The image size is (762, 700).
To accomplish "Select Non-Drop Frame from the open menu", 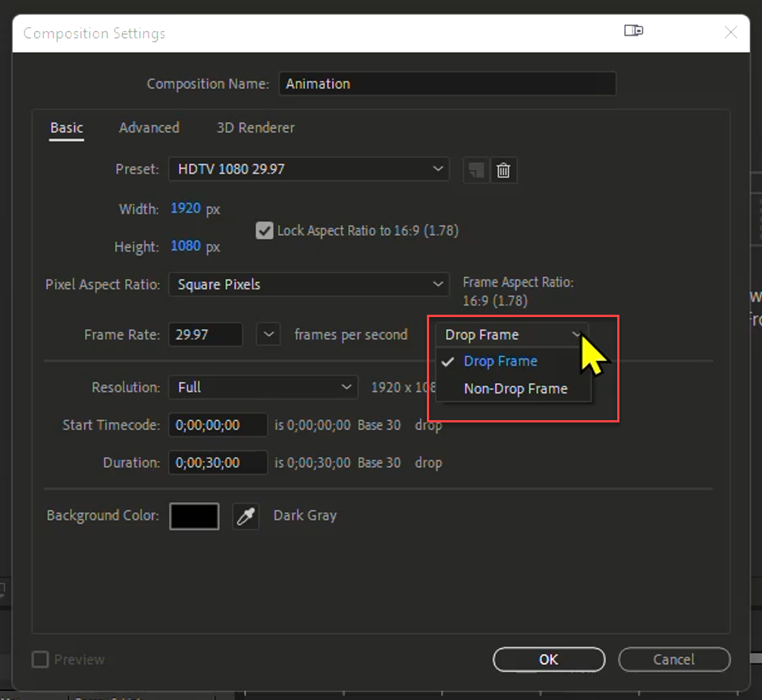I will pos(516,388).
